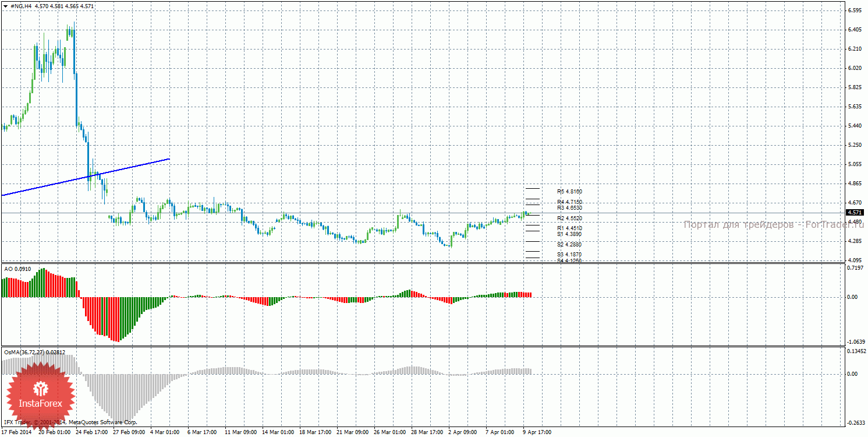Image resolution: width=868 pixels, height=437 pixels.
Task: Click the 9 Apr 17:00 time axis label
Action: [x=537, y=432]
